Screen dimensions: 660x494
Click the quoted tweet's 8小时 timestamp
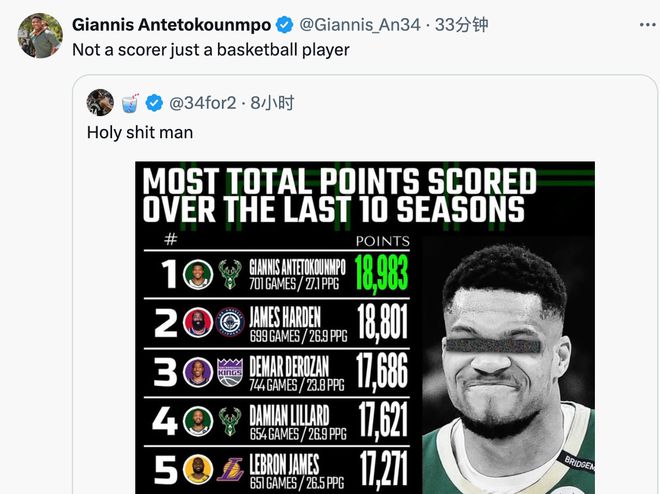[274, 102]
